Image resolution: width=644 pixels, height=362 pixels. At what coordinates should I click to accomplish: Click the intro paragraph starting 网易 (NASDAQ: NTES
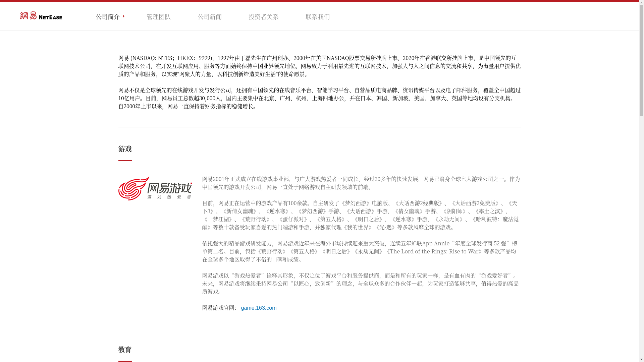pyautogui.click(x=319, y=66)
